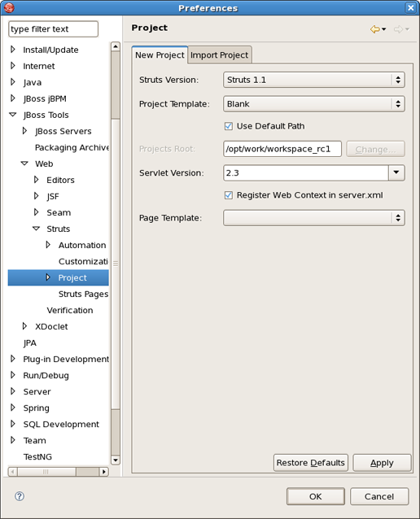Expand the JSF tree node

[x=37, y=196]
